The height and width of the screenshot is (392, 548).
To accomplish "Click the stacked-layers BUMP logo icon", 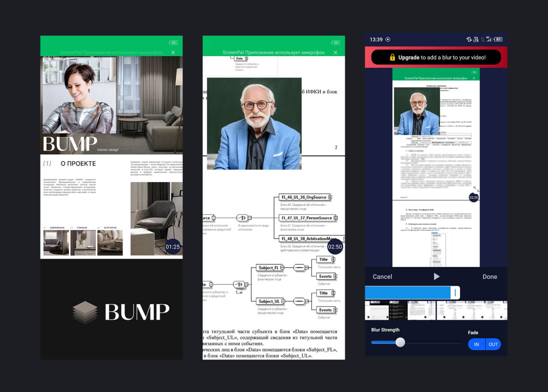I will point(85,312).
